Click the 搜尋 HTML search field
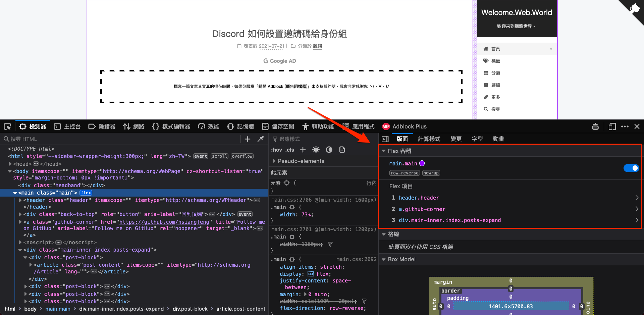The width and height of the screenshot is (644, 315). click(121, 139)
